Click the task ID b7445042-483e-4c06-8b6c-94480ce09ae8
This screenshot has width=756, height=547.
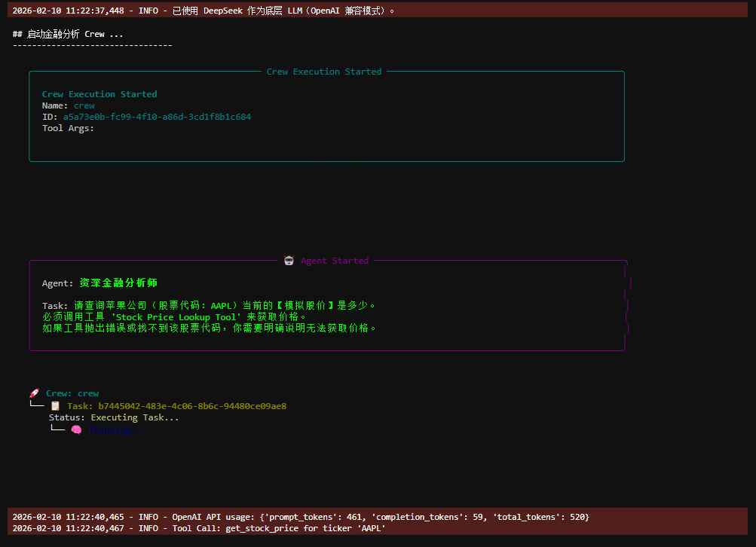(x=192, y=406)
